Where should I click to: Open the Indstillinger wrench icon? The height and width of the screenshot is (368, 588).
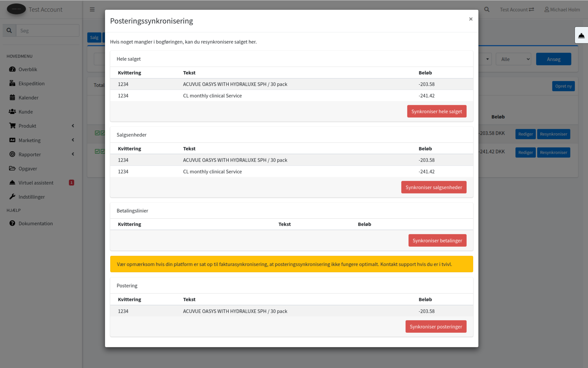12,197
